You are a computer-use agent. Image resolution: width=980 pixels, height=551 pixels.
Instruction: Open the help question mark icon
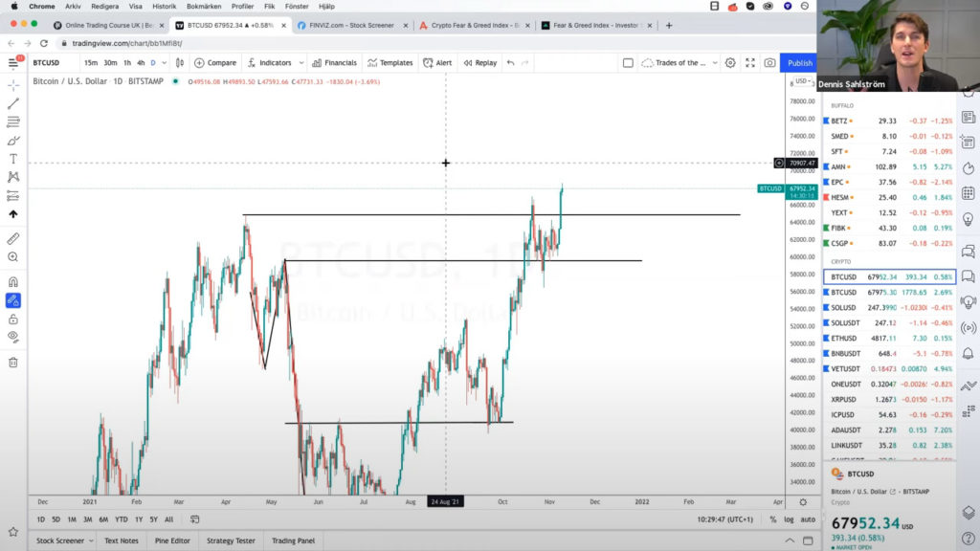pos(969,538)
